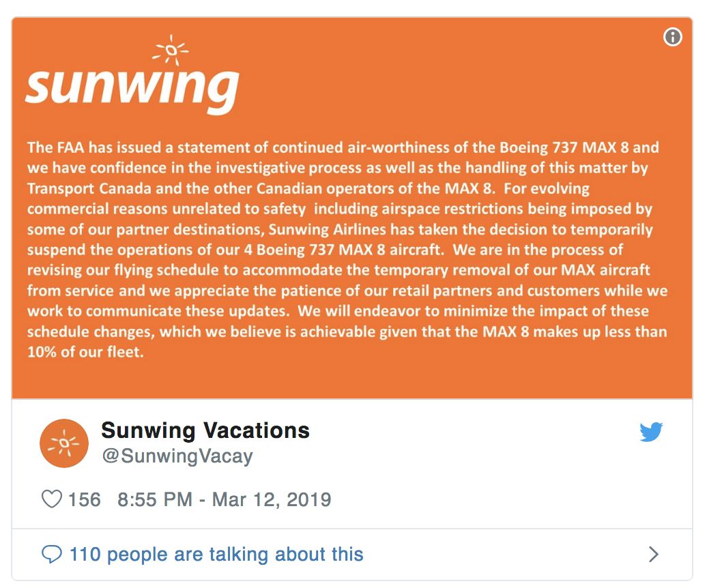Click the speech bubble conversation icon

(x=51, y=554)
